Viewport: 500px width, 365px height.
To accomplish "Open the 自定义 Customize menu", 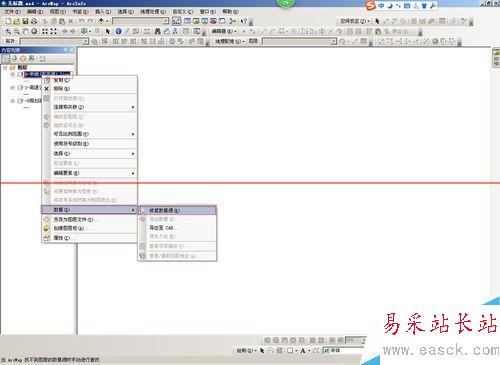I will (x=183, y=11).
